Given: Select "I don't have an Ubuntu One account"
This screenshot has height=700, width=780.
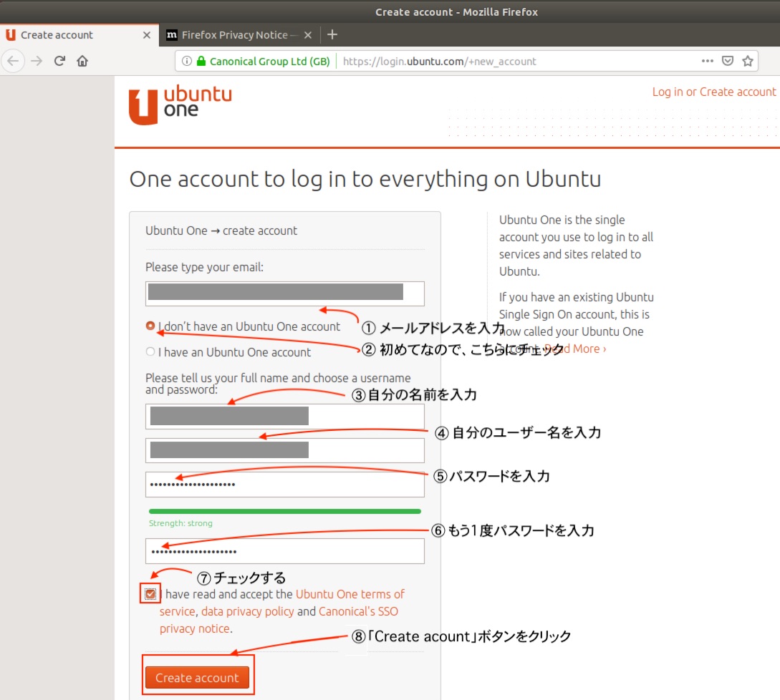Looking at the screenshot, I should (x=150, y=326).
